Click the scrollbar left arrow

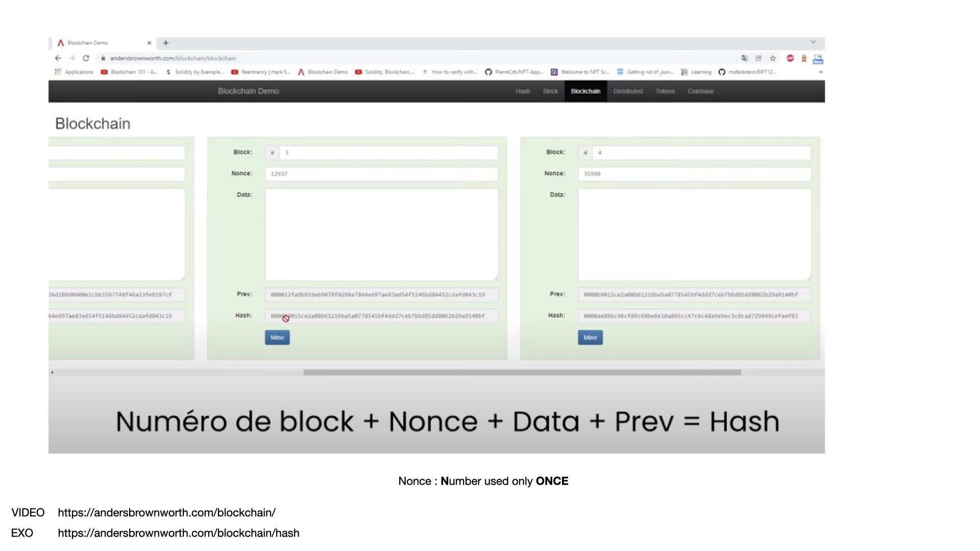(52, 372)
